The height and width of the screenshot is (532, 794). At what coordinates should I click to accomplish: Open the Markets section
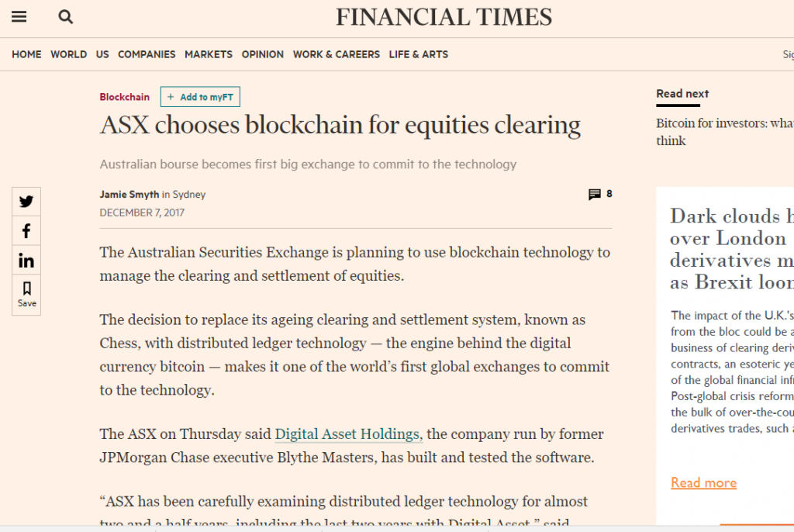[209, 54]
